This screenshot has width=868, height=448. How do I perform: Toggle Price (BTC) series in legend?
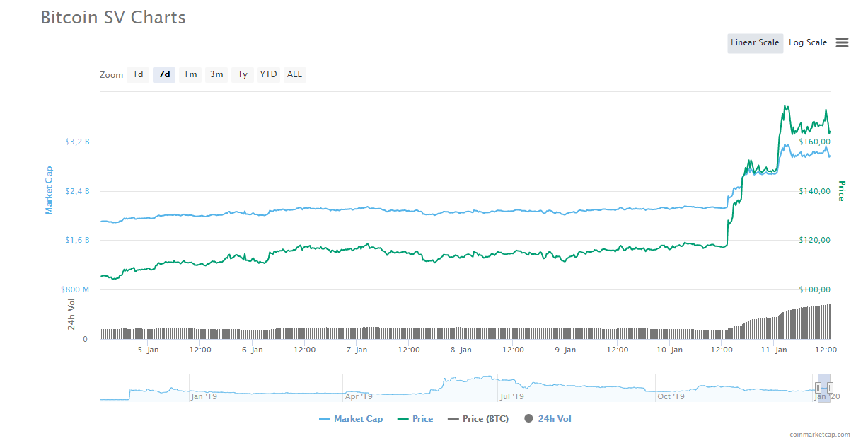tap(478, 419)
